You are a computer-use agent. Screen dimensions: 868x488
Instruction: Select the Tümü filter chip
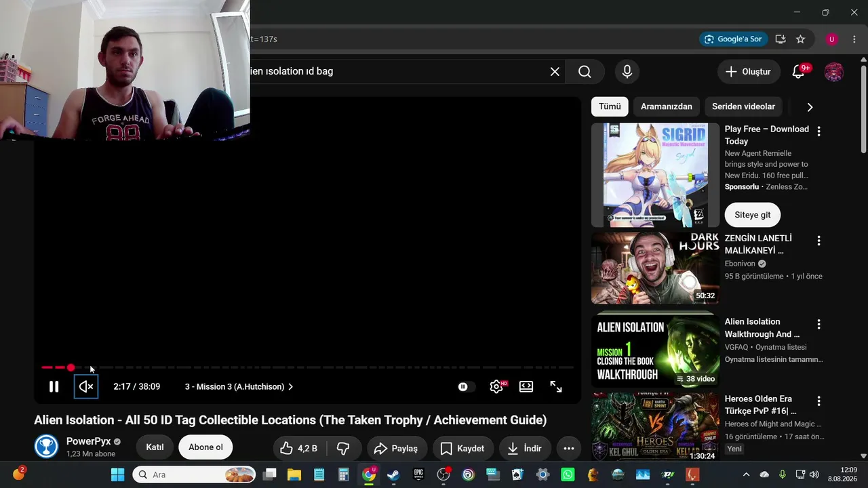(610, 106)
